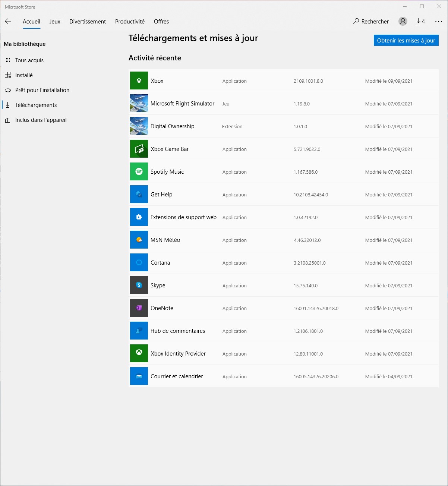The width and height of the screenshot is (448, 486).
Task: Click the Extension type label
Action: (232, 126)
